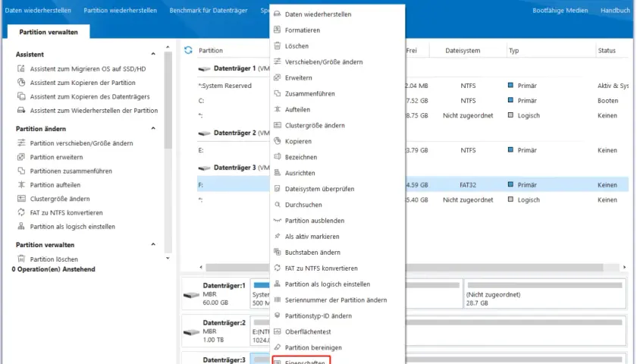
Task: Click the Verschieben/Größe ändern menu icon
Action: pyautogui.click(x=277, y=61)
